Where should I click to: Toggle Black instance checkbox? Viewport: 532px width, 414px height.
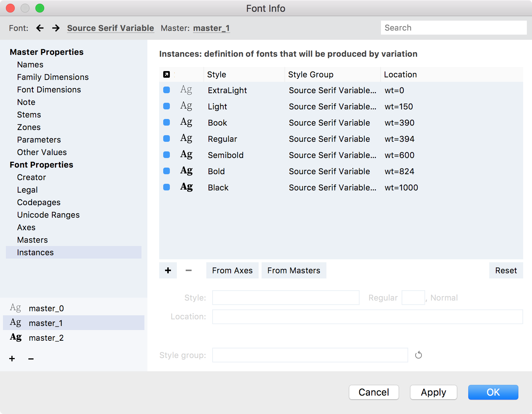167,187
